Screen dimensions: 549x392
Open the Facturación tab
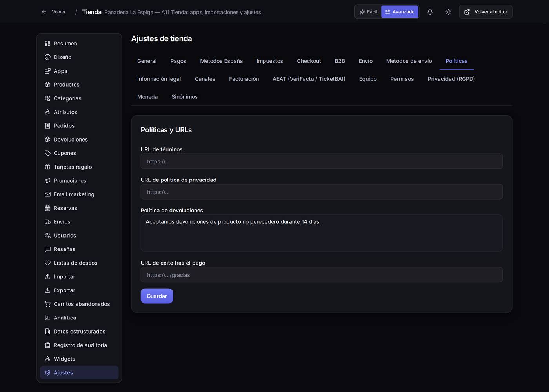coord(244,79)
